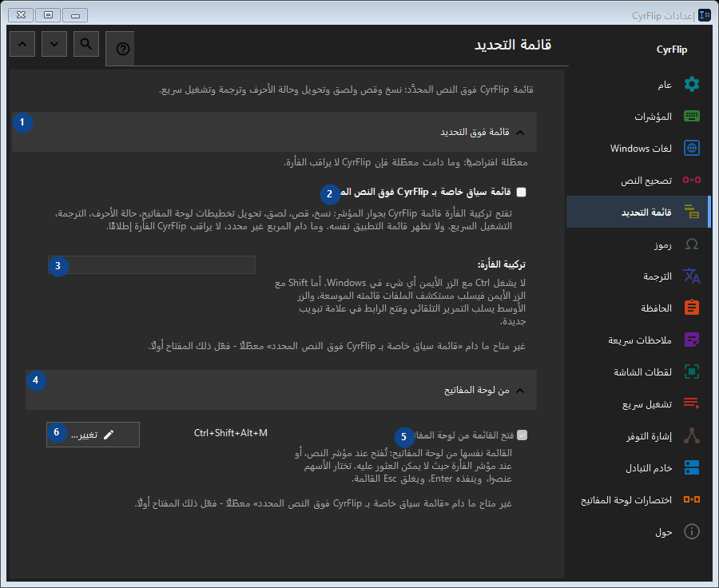Open the عام settings page
The image size is (719, 588).
(x=638, y=85)
